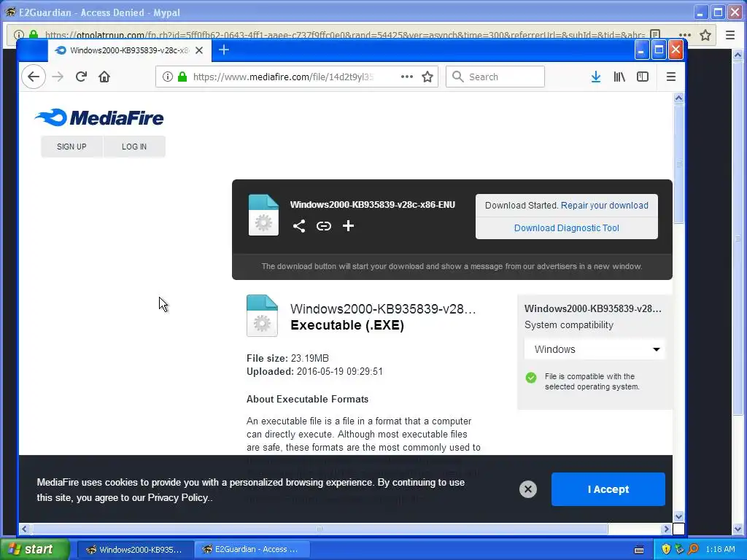Click the file name Windows2000-KB935839-v28c-x86-ENU
Screen dimensions: 747x560
373,205
